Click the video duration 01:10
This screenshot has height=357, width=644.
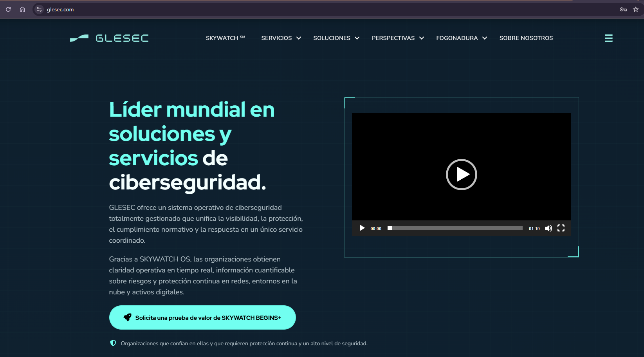pos(534,229)
